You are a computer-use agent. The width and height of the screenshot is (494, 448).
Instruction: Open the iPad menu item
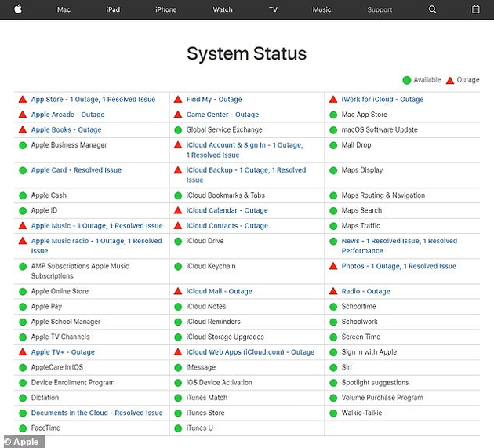coord(113,9)
